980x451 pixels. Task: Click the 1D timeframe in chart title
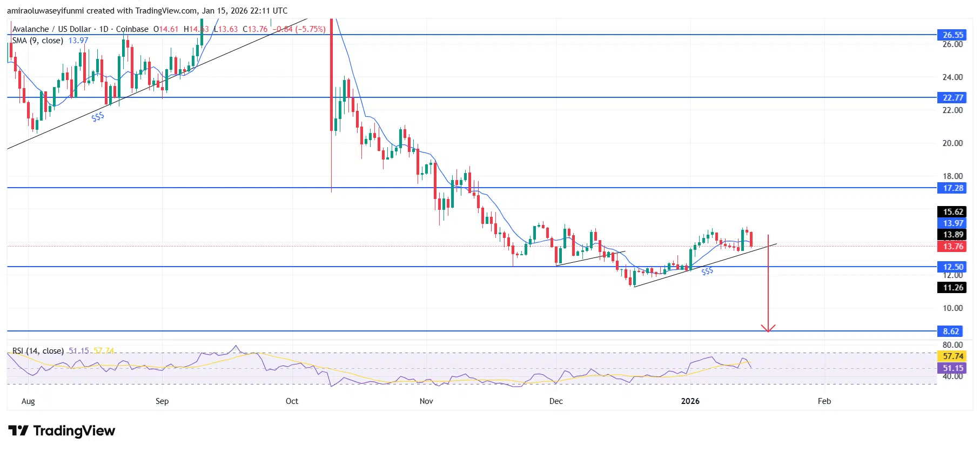[104, 29]
